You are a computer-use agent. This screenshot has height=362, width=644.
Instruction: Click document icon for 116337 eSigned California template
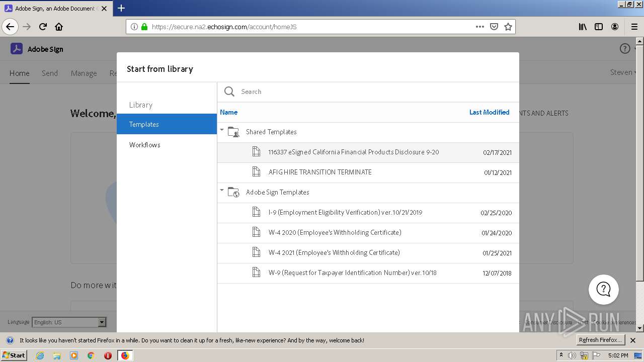257,152
